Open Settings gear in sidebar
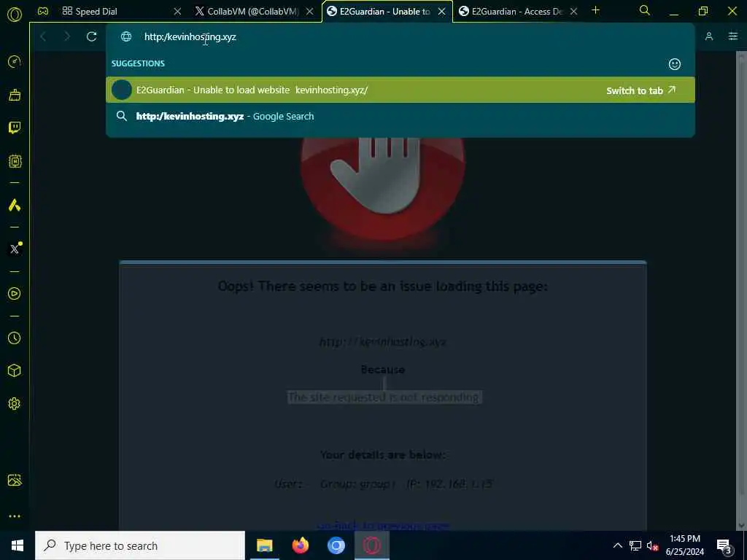747x560 pixels. (15, 404)
